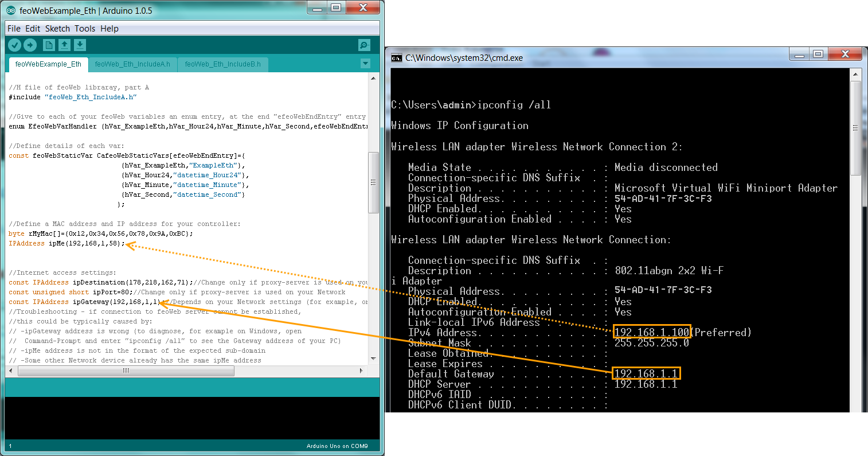868x456 pixels.
Task: Close the Arduino window
Action: (363, 7)
